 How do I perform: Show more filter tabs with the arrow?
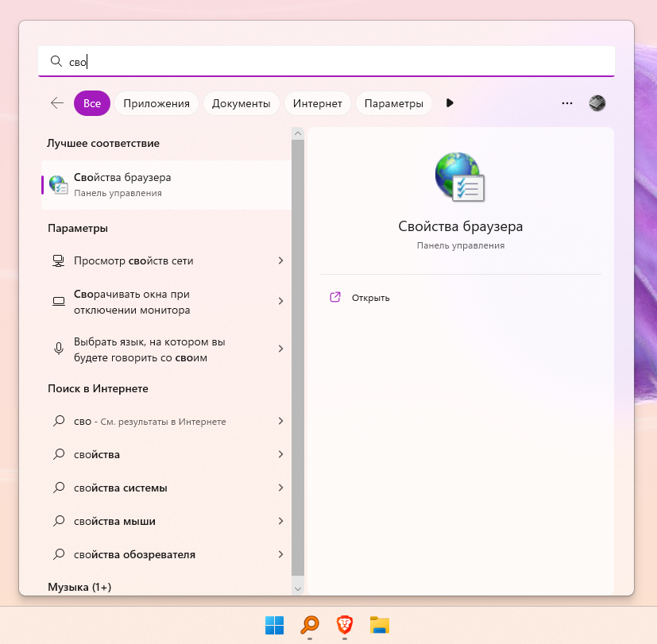coord(450,103)
